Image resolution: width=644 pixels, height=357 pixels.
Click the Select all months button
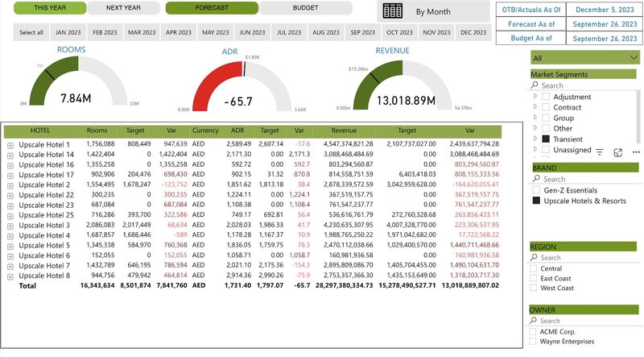click(x=31, y=32)
